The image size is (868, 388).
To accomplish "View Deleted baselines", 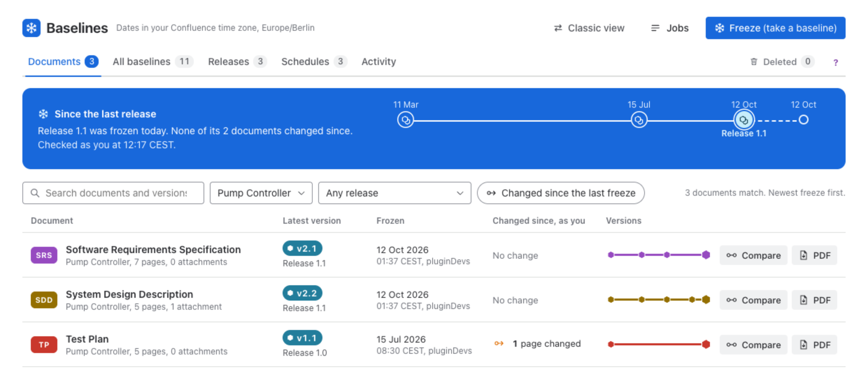I will click(x=782, y=62).
